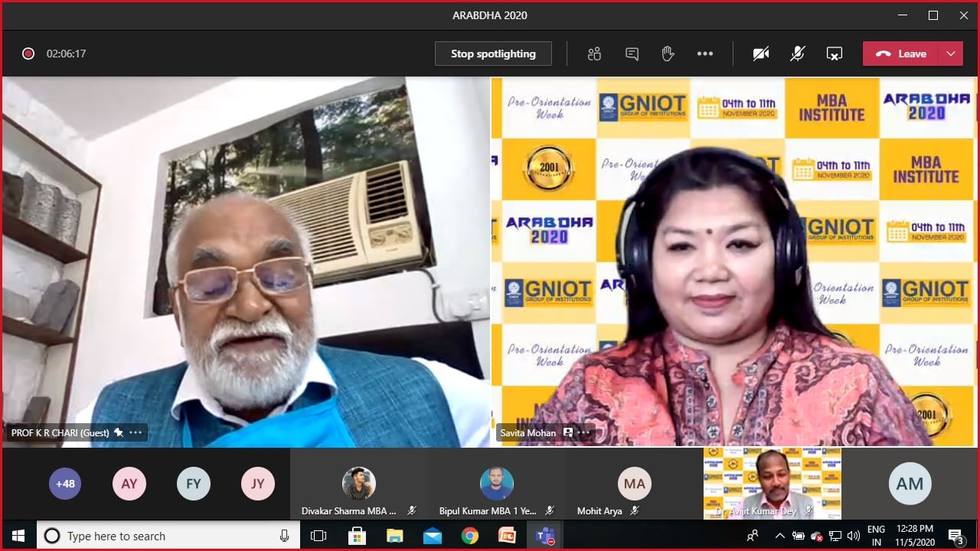Open the Windows notification center

955,536
